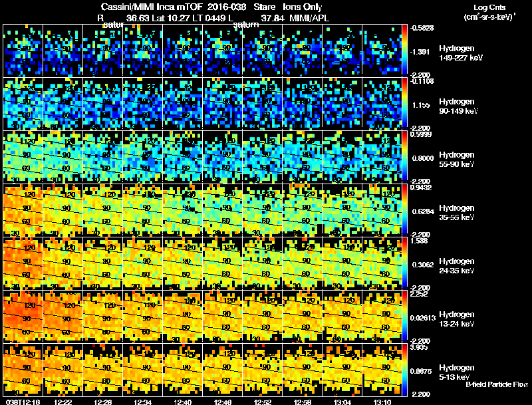This screenshot has height=405, width=532.
Task: Click the 'Hydrogen 35-55 keV' row label
Action: 457,213
